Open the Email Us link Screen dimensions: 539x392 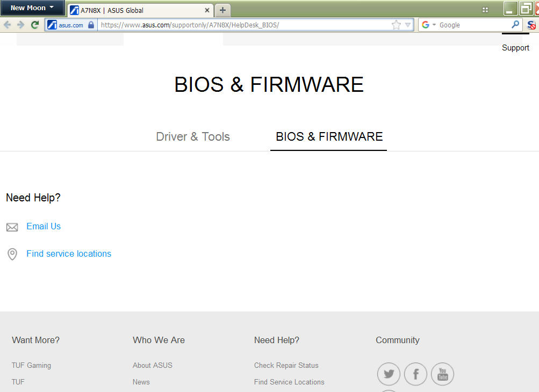pyautogui.click(x=44, y=227)
